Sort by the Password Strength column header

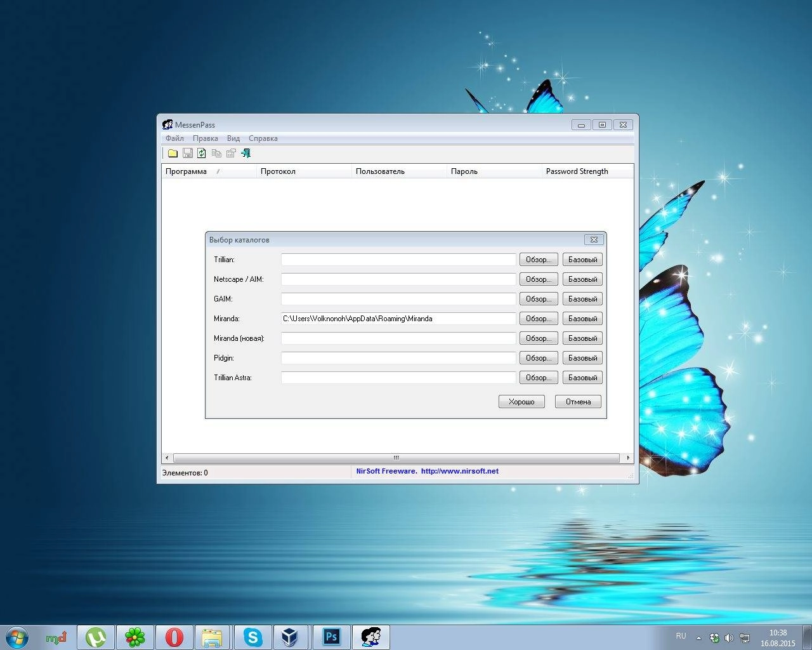(x=587, y=171)
